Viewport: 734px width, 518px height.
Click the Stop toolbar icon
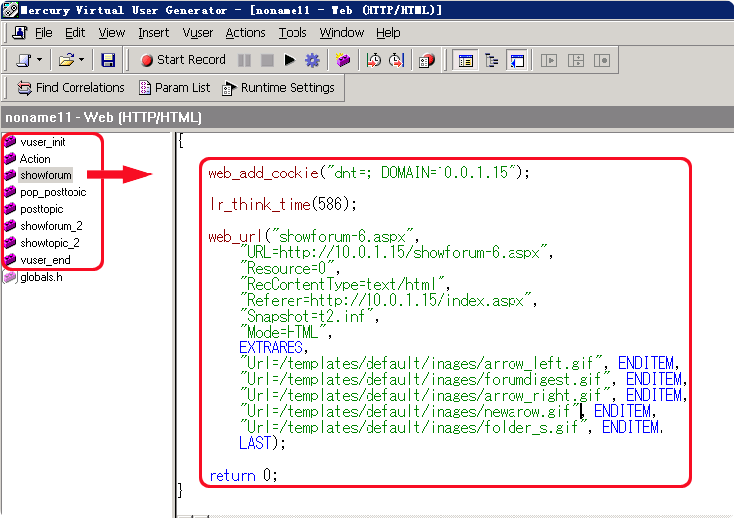click(267, 60)
